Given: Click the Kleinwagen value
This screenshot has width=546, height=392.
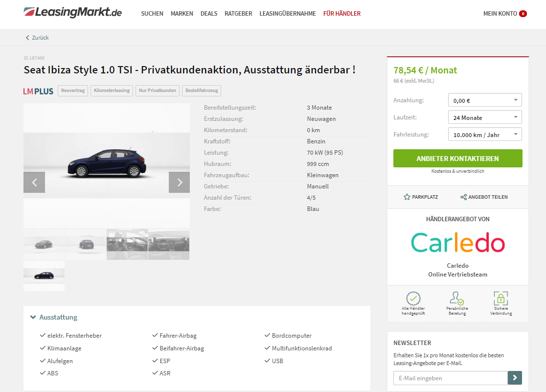Looking at the screenshot, I should (x=323, y=175).
